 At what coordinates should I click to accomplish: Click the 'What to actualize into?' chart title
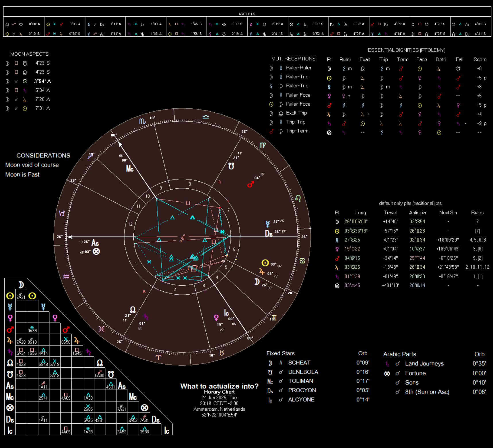pos(219,386)
